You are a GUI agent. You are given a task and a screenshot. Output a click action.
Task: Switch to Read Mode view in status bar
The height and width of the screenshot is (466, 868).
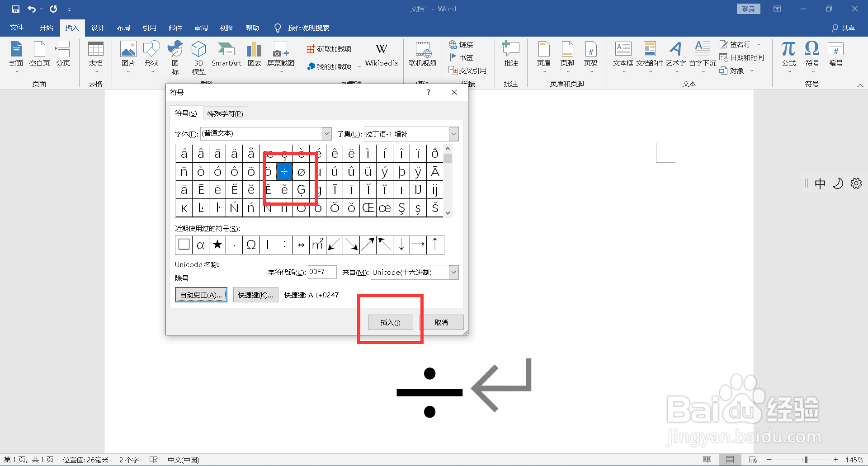708,460
